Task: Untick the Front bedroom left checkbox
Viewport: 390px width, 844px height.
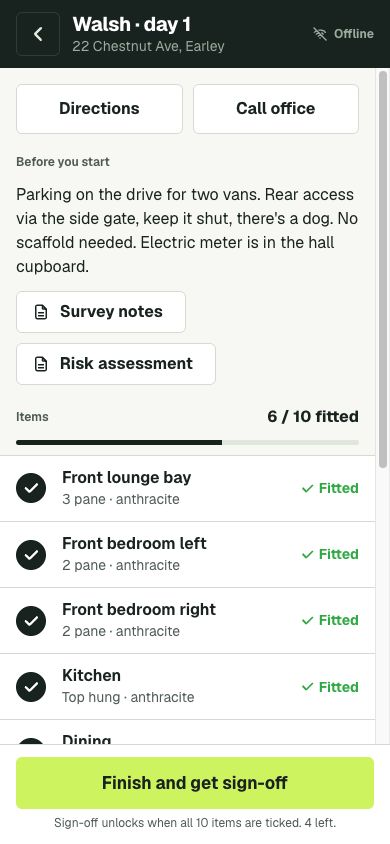Action: (x=31, y=554)
